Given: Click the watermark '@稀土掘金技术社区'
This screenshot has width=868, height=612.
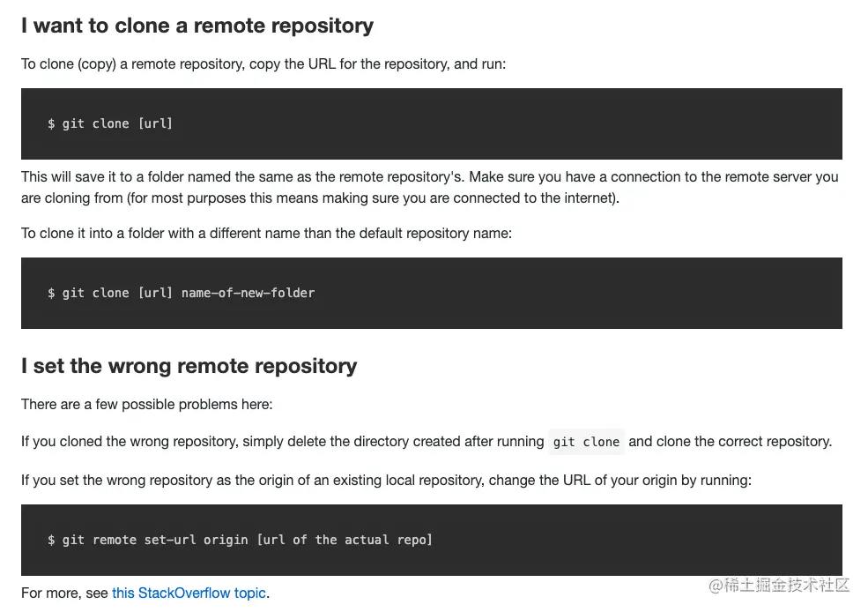Looking at the screenshot, I should point(779,586).
